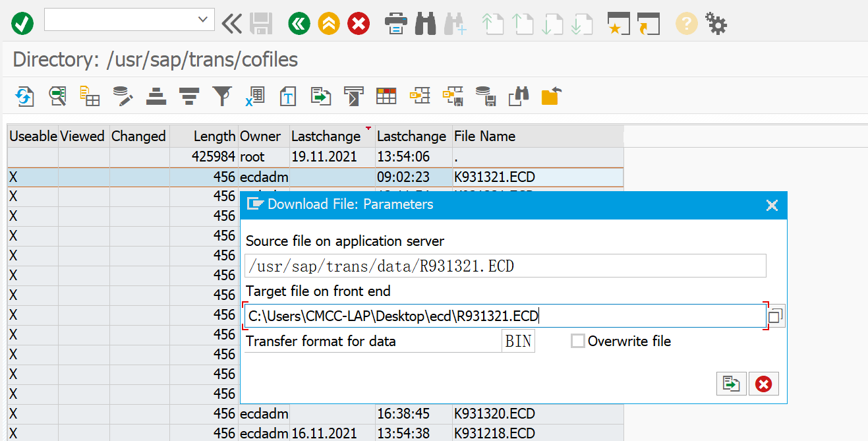Click the 19.11.2021 date cell

click(x=332, y=157)
